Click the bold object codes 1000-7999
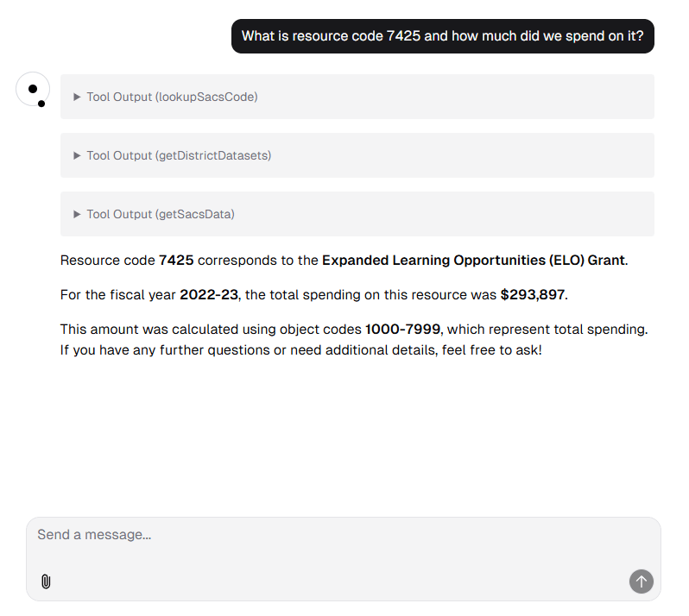This screenshot has width=689, height=616. click(x=402, y=330)
